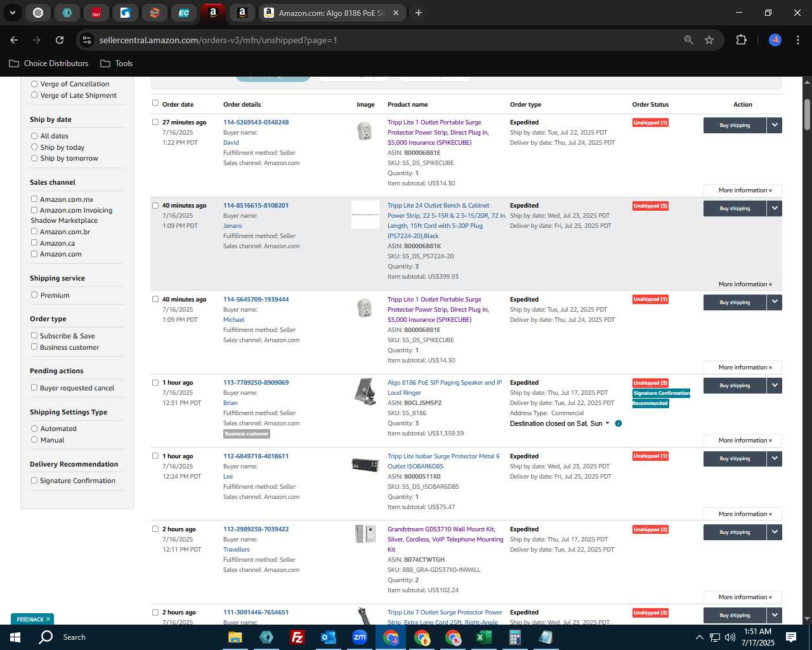Check Buyer requested cancel filter
This screenshot has width=812, height=650.
point(34,387)
